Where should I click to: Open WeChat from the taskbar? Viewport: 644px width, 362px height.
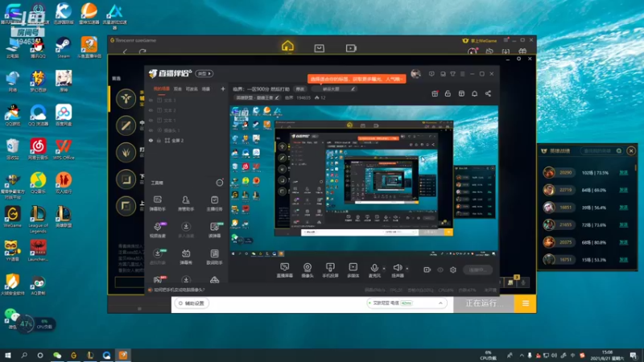coord(57,355)
